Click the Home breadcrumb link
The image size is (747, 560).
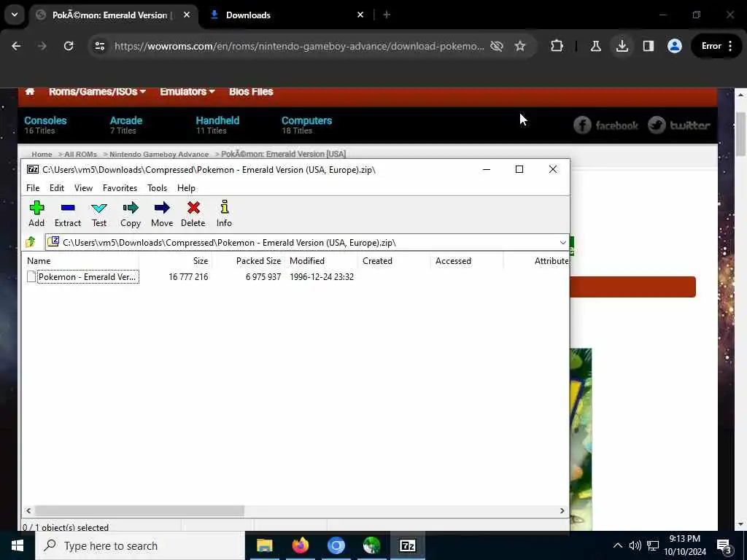pos(42,155)
